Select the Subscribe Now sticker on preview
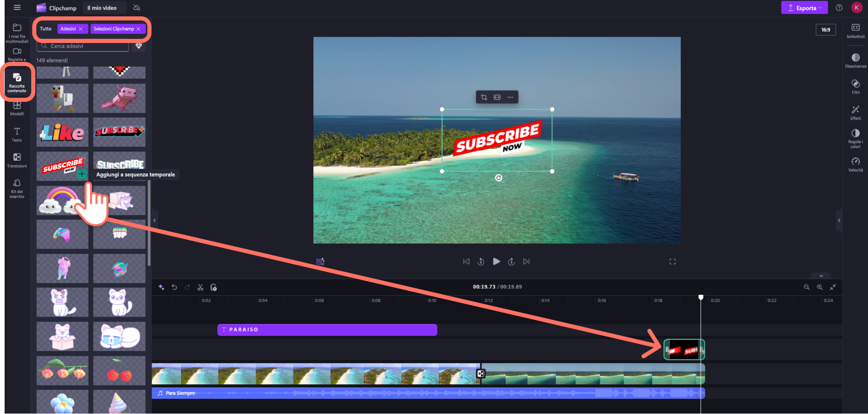Screen dimensions: 868x414 point(497,140)
